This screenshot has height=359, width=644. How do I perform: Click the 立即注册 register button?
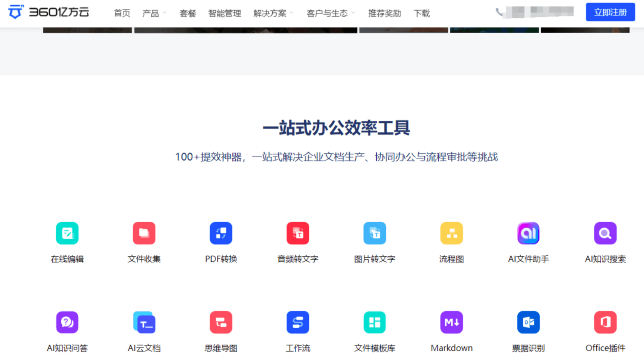point(610,12)
